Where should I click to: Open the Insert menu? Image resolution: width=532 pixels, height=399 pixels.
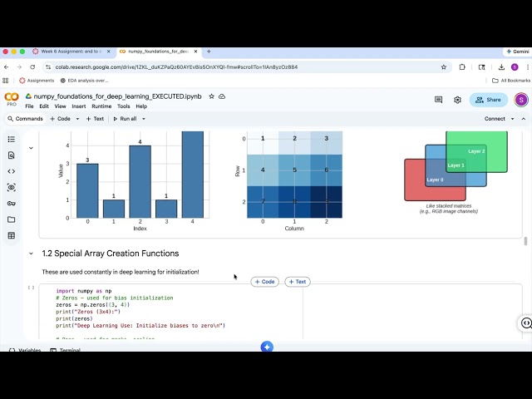tap(79, 106)
